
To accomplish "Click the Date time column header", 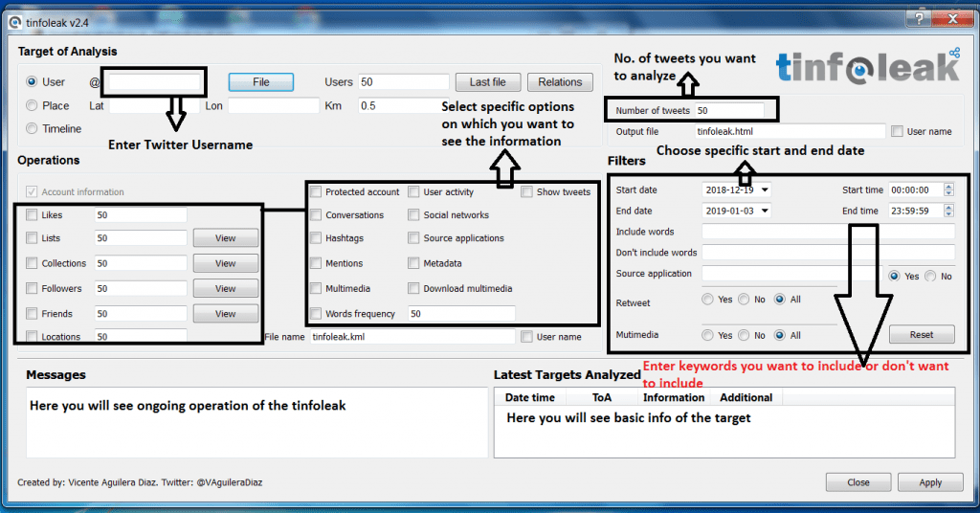I will (x=530, y=397).
